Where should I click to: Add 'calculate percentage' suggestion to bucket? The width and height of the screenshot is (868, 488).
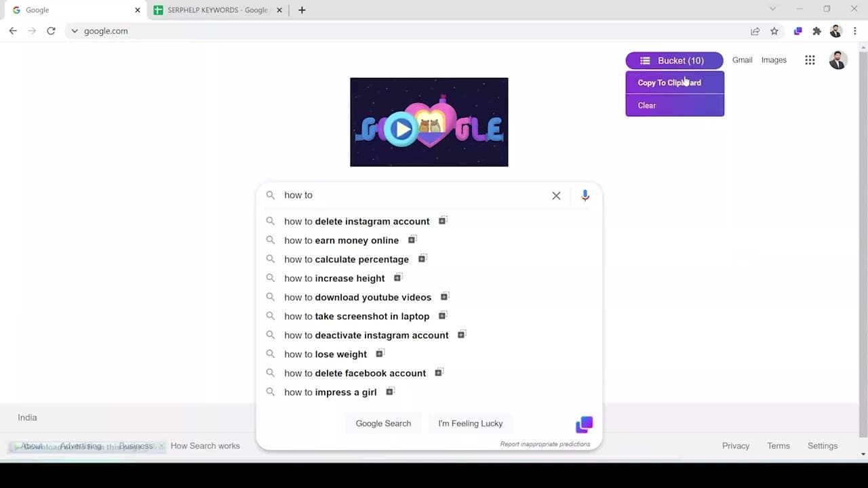(x=422, y=259)
